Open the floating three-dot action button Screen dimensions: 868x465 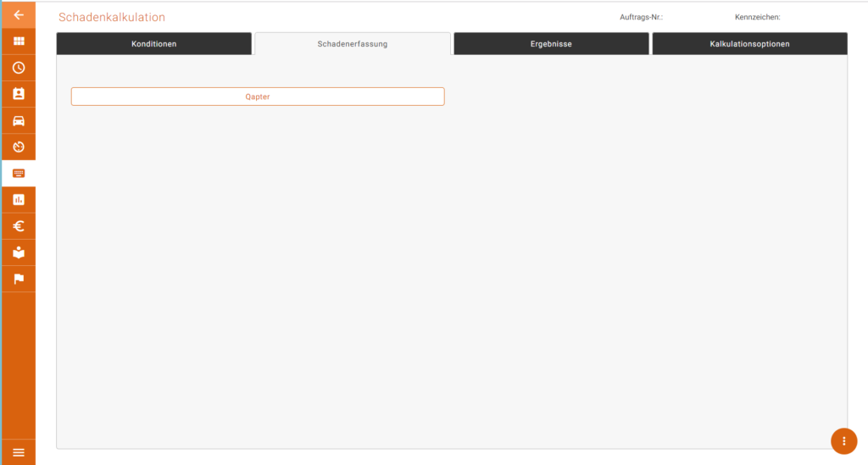(843, 441)
